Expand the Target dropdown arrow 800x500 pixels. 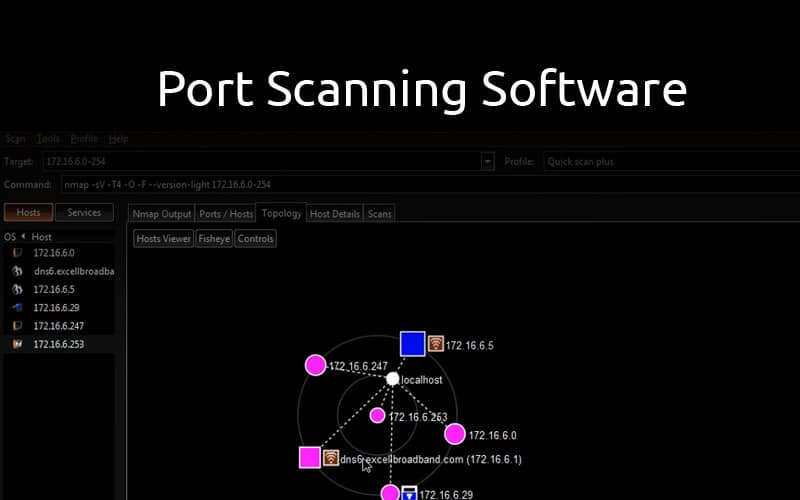[x=488, y=162]
